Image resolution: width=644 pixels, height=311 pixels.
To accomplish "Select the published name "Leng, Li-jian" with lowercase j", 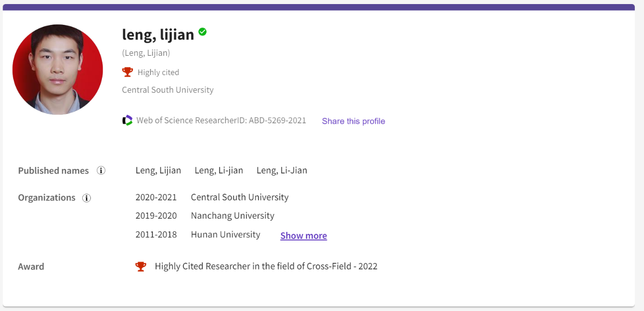I will point(219,170).
